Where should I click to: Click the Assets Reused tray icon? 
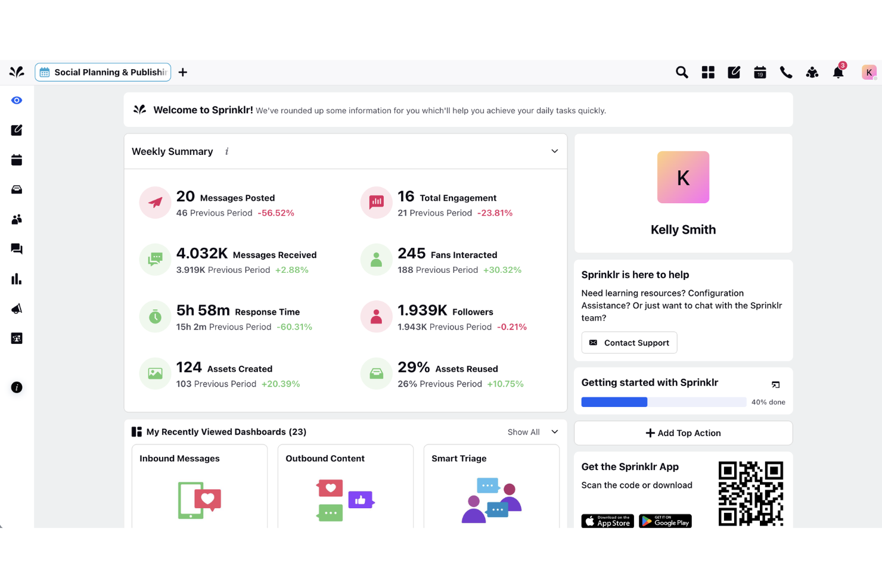[x=377, y=374]
